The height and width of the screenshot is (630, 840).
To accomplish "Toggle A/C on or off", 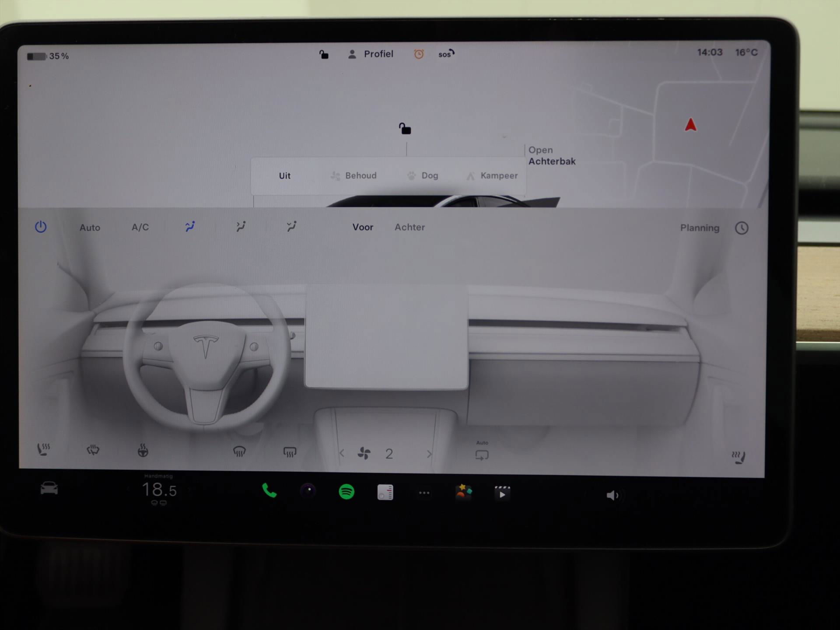I will pyautogui.click(x=140, y=227).
